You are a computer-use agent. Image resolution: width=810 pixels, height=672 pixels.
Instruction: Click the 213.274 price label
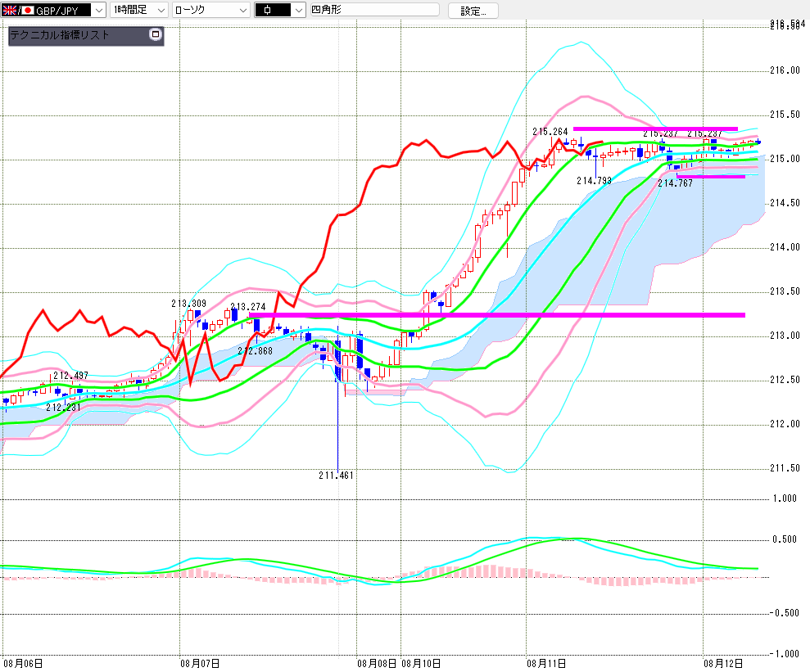click(248, 307)
